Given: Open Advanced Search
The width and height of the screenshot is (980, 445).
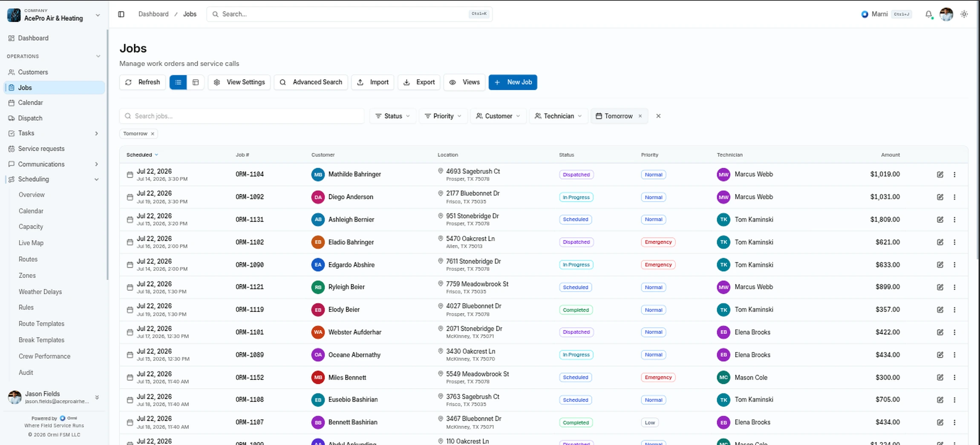Looking at the screenshot, I should (311, 82).
